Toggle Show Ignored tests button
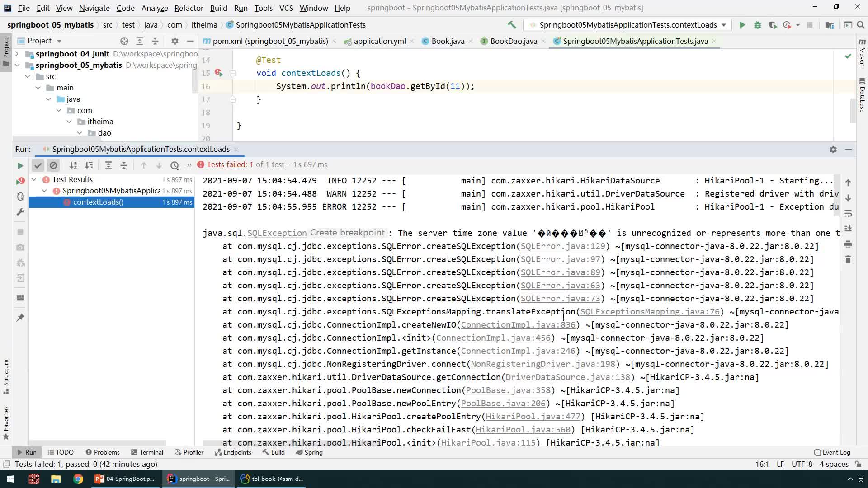Viewport: 868px width, 488px height. tap(53, 165)
